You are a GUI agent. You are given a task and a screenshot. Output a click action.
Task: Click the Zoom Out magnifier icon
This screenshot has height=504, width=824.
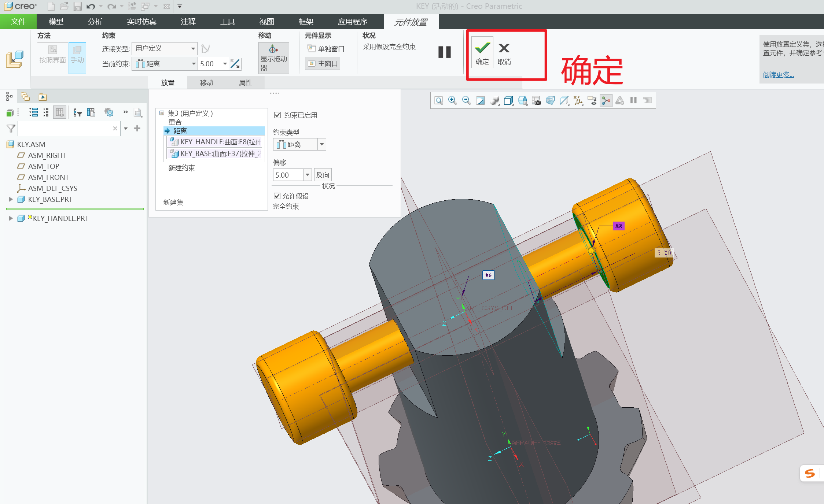point(466,100)
